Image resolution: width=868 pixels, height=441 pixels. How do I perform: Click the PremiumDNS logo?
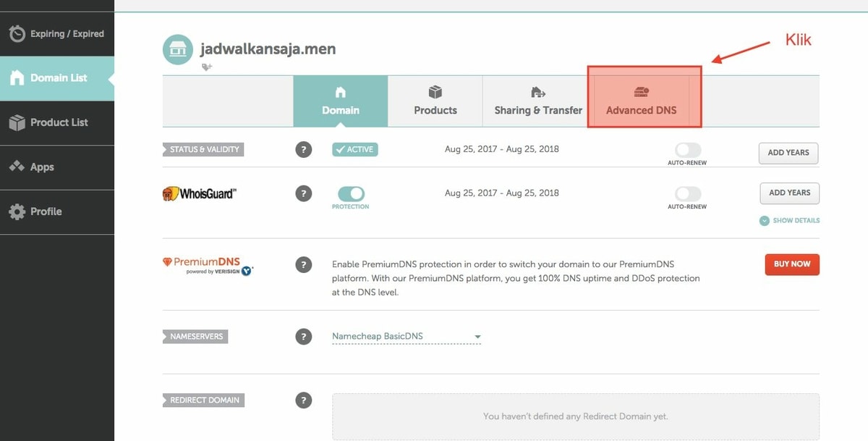(x=208, y=266)
